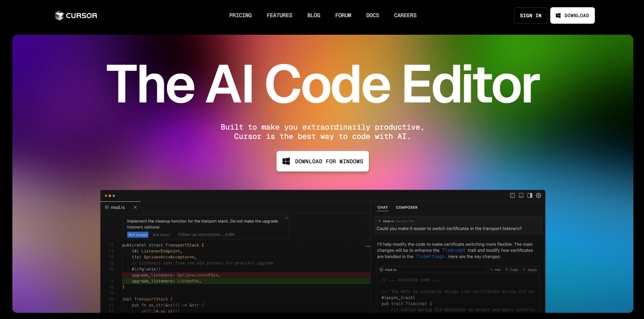Screen dimensions: 644x319
Task: Copy the chat code block
Action: pos(512,270)
